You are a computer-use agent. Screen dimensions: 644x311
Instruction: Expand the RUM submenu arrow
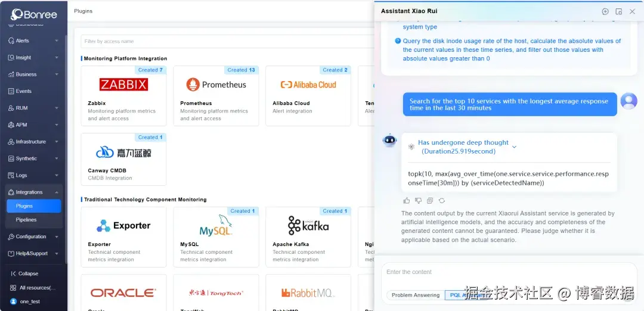pyautogui.click(x=56, y=108)
